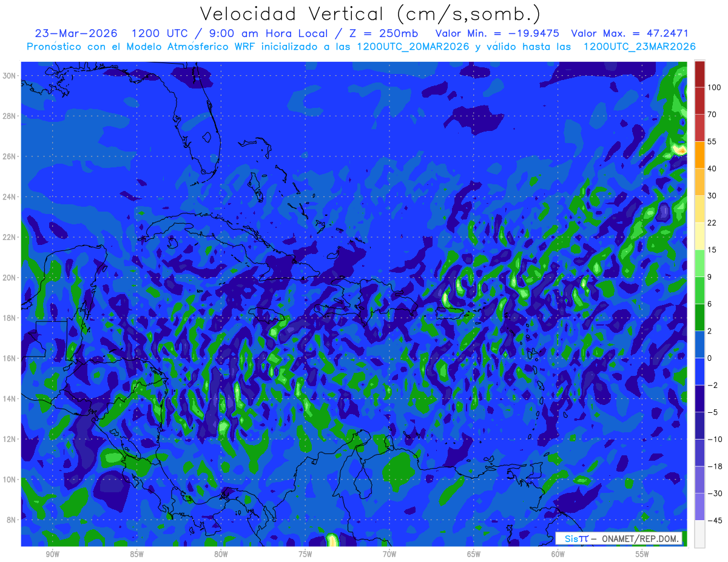Click the dark red 100 color swatch
The height and width of the screenshot is (562, 728).
pos(699,74)
